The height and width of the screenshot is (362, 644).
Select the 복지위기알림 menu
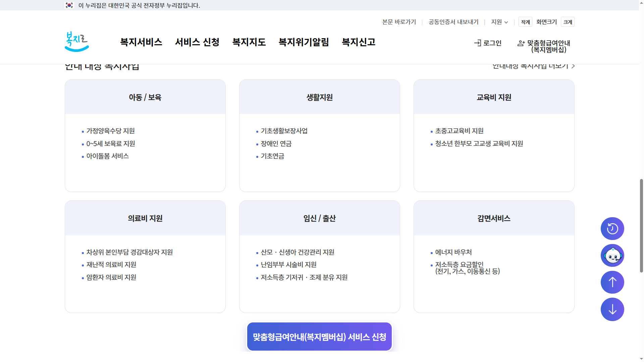tap(304, 42)
